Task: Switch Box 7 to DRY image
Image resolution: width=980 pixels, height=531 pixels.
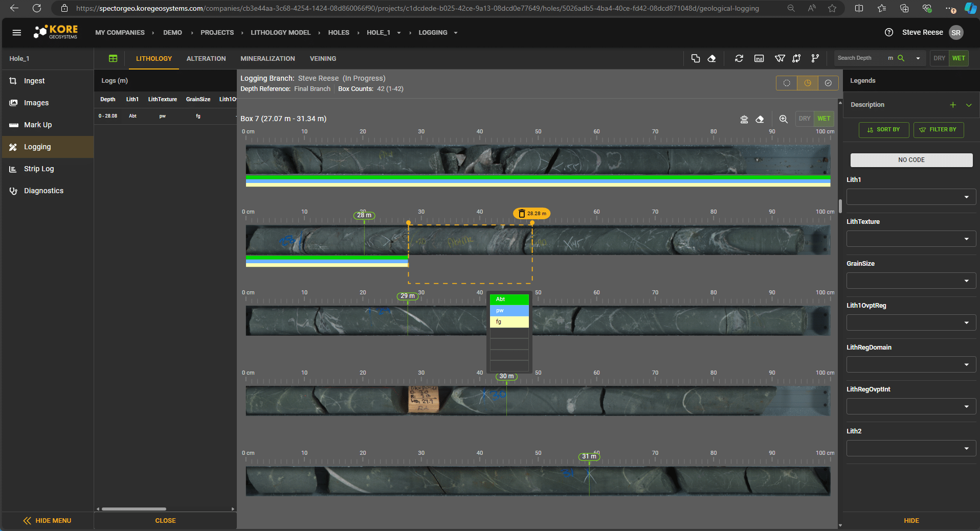Action: (x=805, y=119)
